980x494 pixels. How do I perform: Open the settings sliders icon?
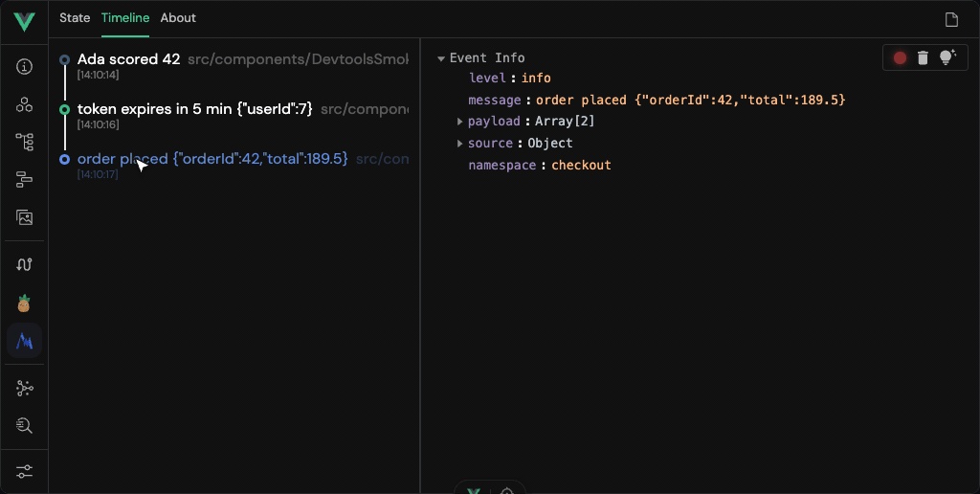(x=24, y=471)
